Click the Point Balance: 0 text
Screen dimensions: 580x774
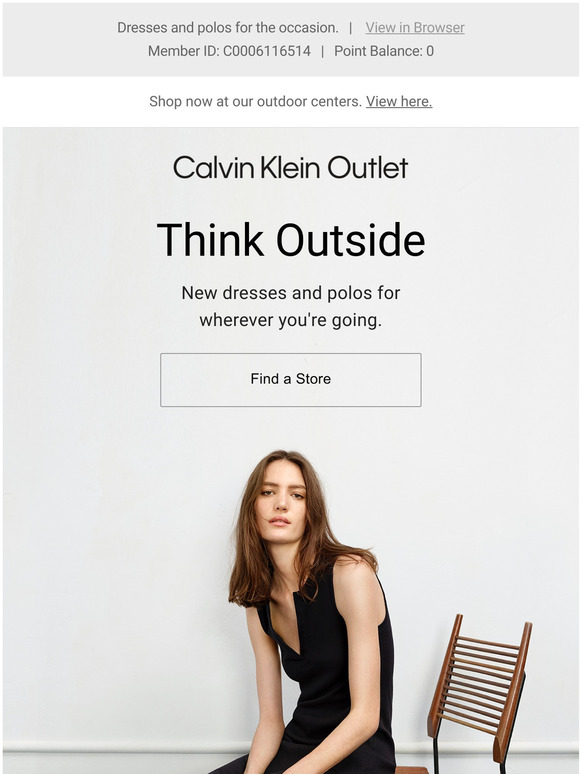coord(384,51)
